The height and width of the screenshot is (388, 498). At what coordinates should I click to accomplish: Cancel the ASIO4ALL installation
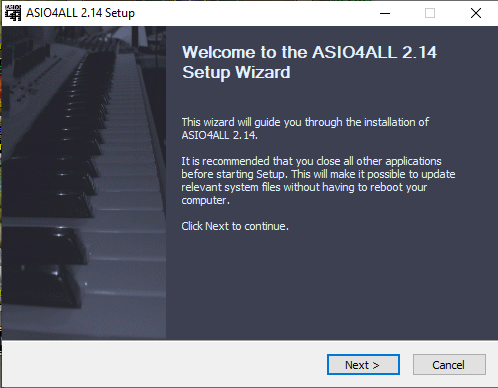(x=449, y=365)
